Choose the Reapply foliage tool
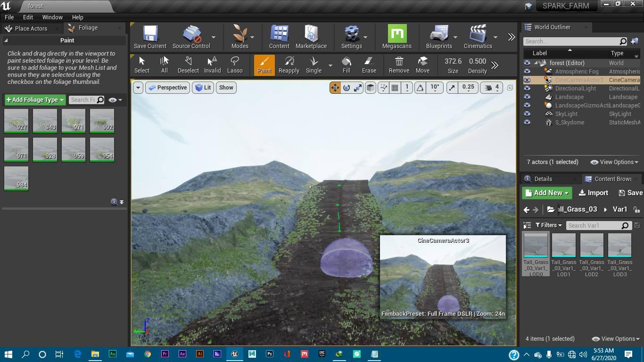644x362 pixels. pyautogui.click(x=289, y=65)
